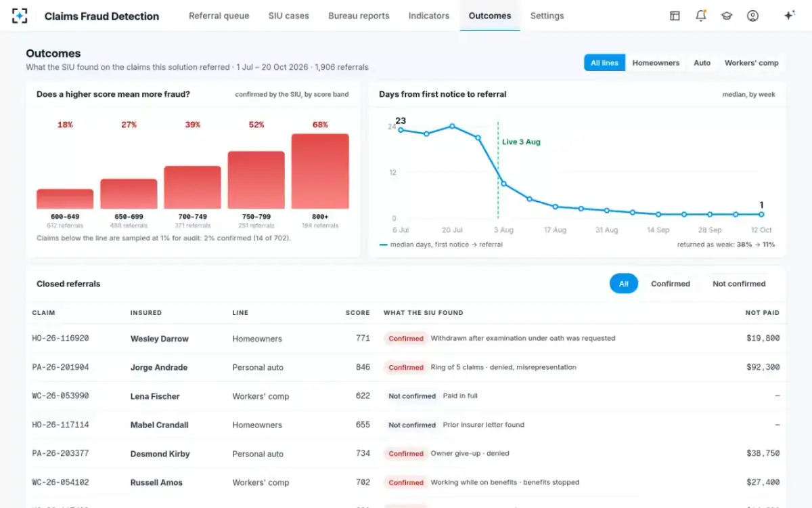Click 'Ring of 5 claims' finding text
This screenshot has height=508, width=812.
(x=503, y=367)
